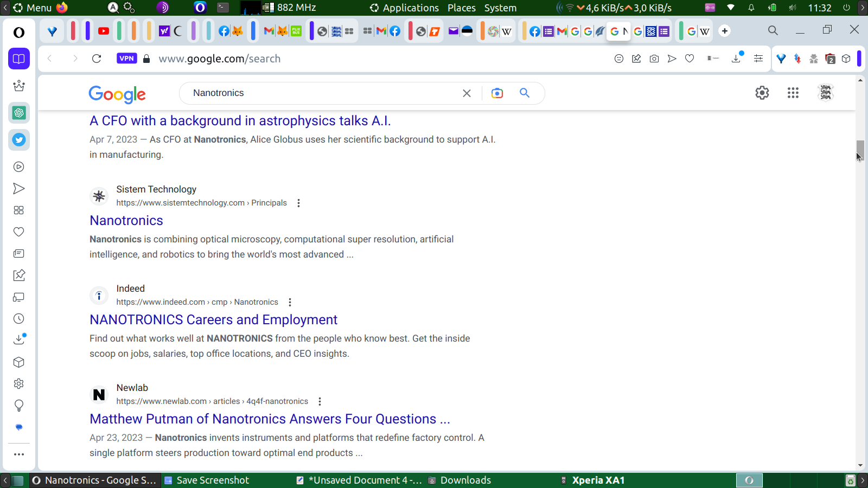The image size is (868, 488).
Task: Open Downloads icon in the left sidebar
Action: pos(19,339)
